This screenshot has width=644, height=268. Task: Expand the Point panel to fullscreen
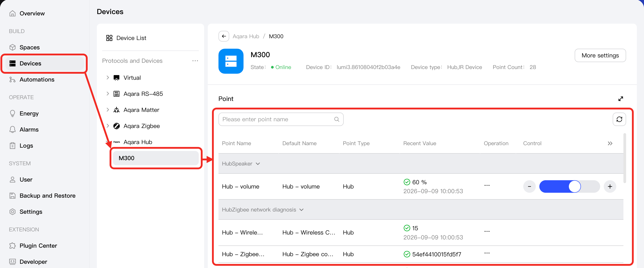pos(621,99)
